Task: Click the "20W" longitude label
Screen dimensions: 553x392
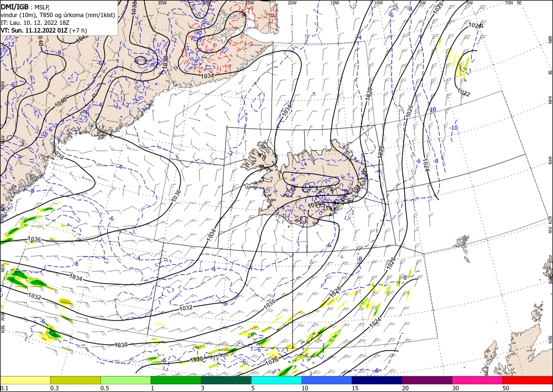Action: click(291, 3)
